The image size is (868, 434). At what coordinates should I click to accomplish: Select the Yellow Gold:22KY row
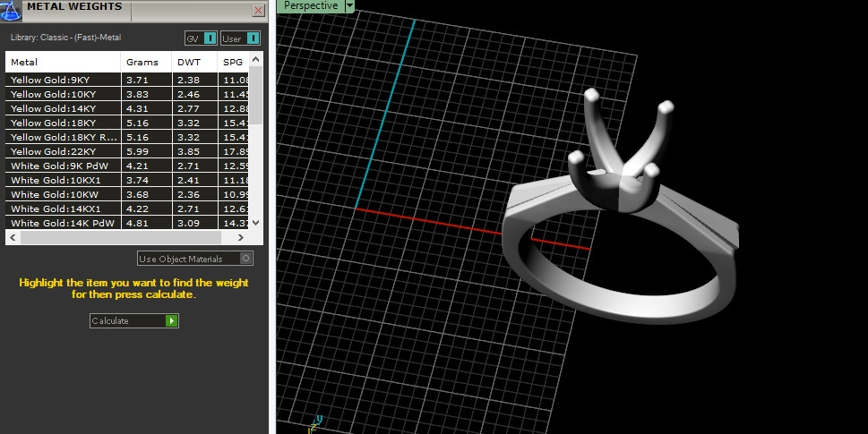127,151
